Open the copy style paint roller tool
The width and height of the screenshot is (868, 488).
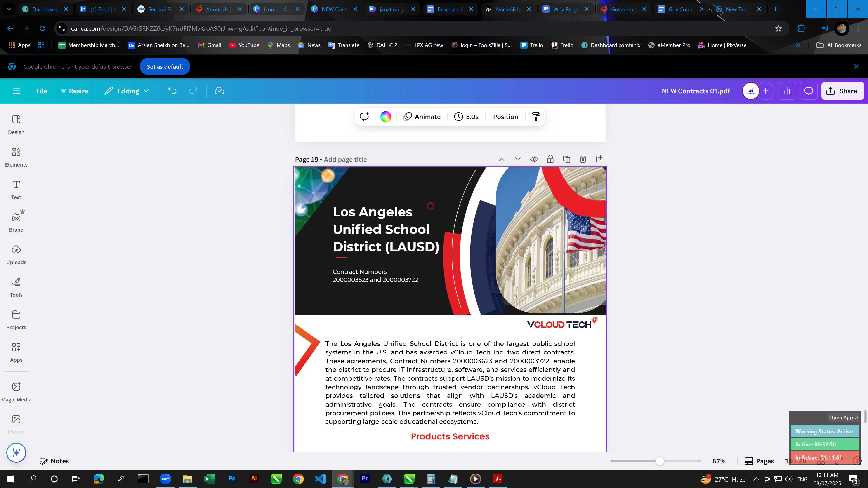coord(536,117)
